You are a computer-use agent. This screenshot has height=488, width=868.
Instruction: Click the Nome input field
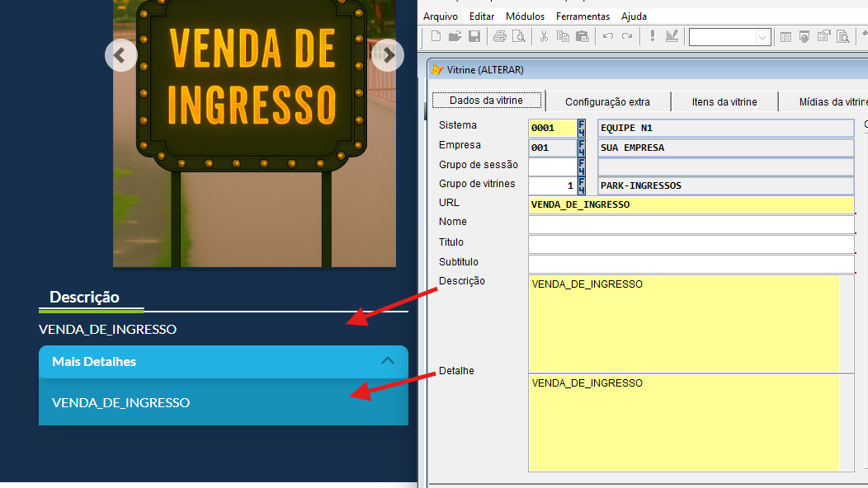pos(691,224)
